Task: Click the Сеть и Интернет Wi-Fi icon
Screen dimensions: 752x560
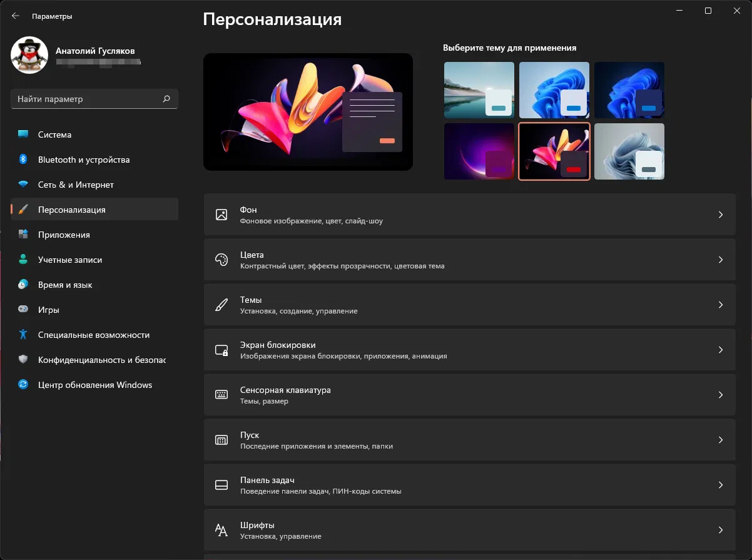Action: (x=23, y=185)
